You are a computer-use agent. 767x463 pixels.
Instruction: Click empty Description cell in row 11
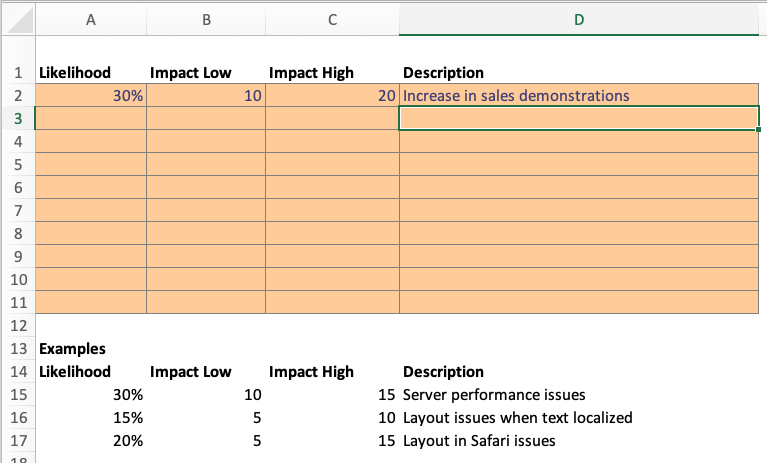579,302
